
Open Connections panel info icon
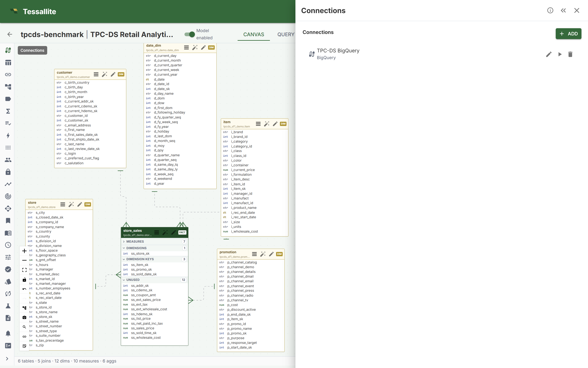pos(550,10)
